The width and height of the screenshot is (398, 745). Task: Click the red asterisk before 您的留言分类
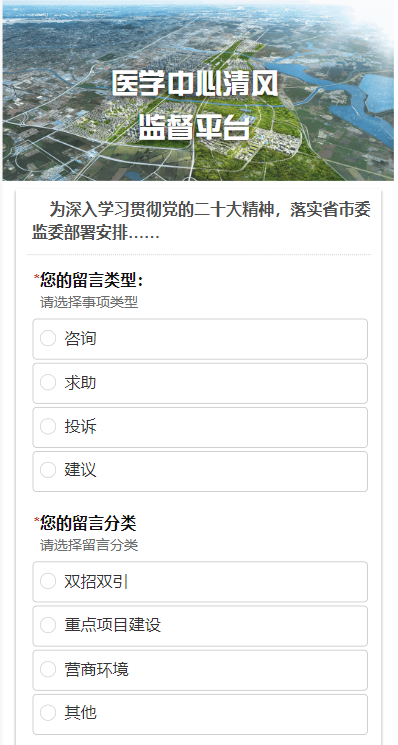(x=37, y=520)
